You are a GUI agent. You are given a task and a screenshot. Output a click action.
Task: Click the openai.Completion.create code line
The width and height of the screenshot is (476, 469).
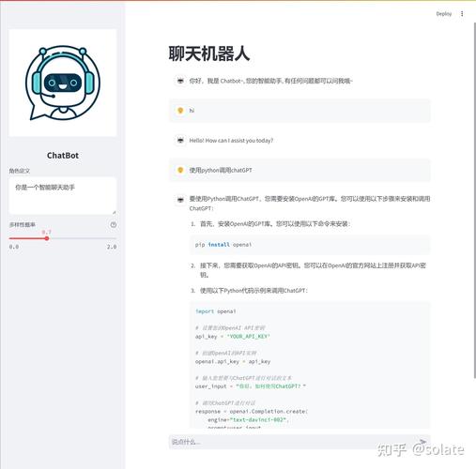tap(252, 412)
